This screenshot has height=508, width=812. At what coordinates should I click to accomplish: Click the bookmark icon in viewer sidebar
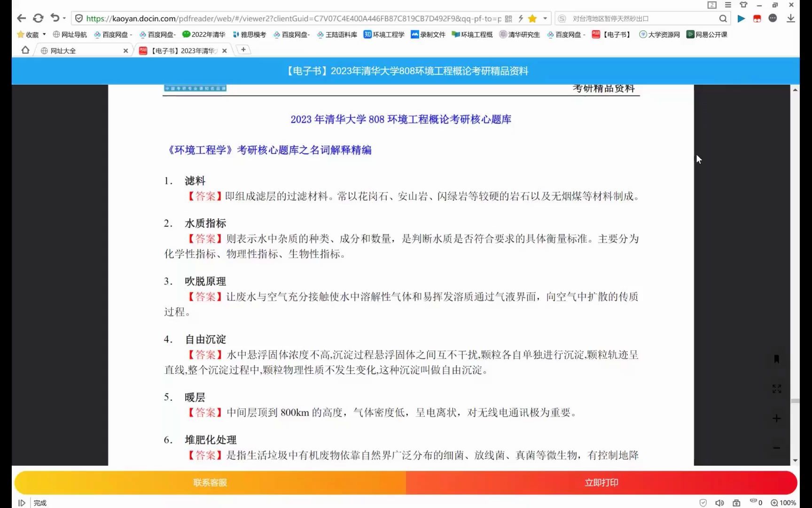(776, 359)
